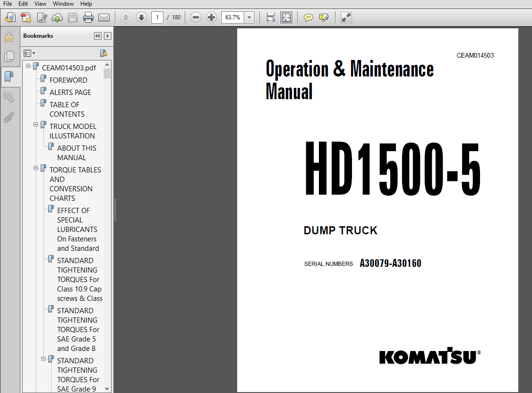
Task: Click the bookmarks scrollbar thumb
Action: (x=107, y=74)
